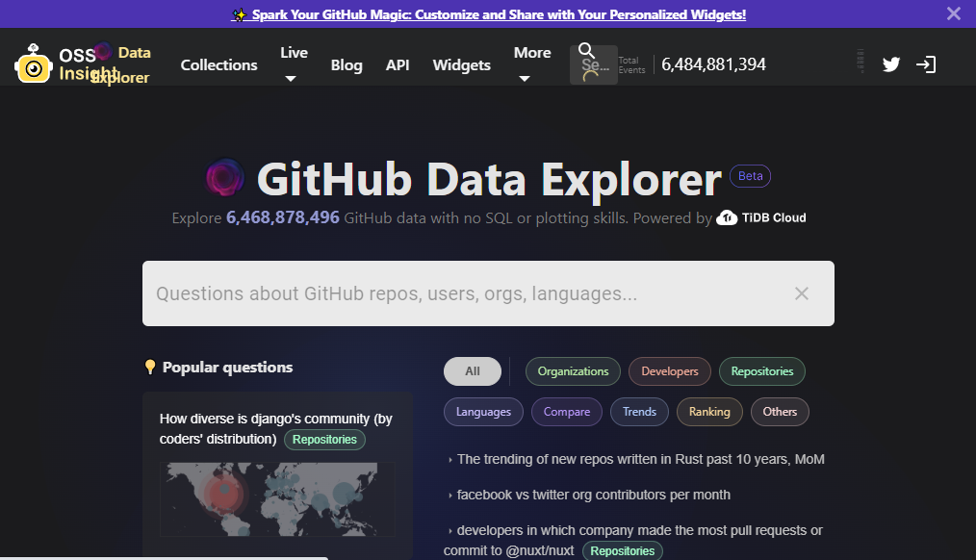Enable the Trends question filter
The width and height of the screenshot is (976, 560).
639,411
